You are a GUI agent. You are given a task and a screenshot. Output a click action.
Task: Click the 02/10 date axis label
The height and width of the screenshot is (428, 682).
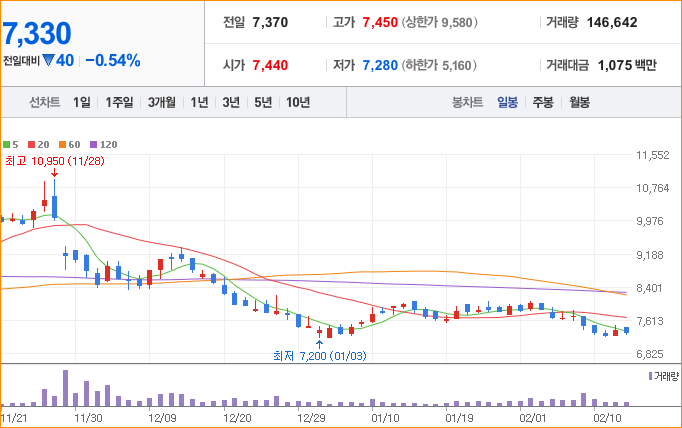pos(608,418)
